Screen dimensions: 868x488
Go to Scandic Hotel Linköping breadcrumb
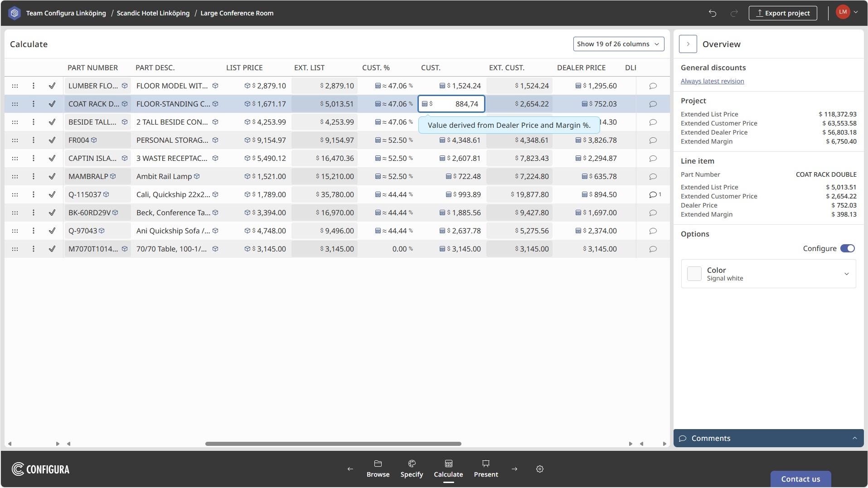(153, 13)
